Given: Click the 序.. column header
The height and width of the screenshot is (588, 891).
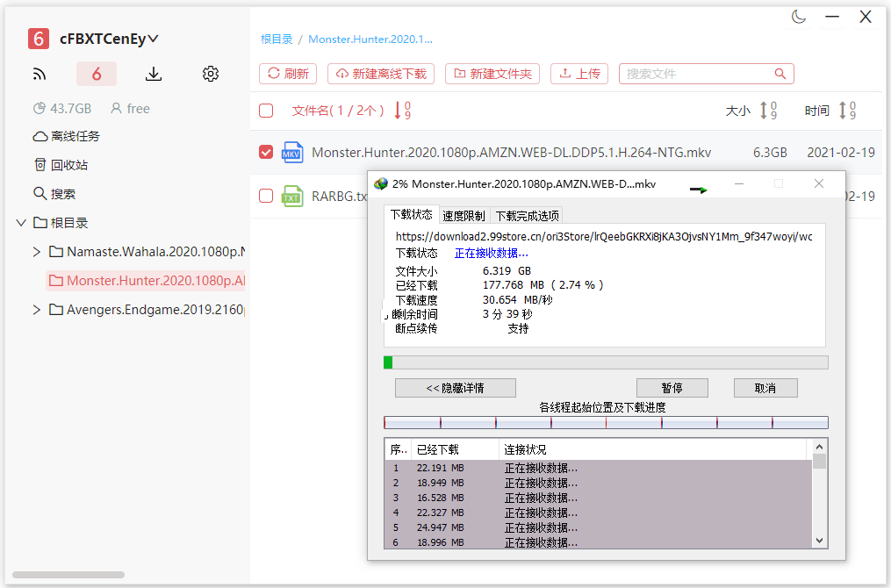Looking at the screenshot, I should click(399, 449).
